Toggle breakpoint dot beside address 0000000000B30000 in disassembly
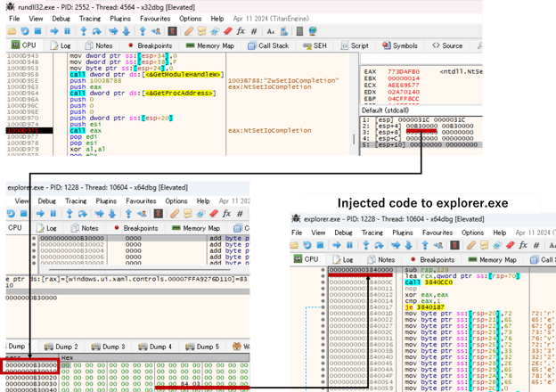This screenshot has height=392, width=556. coord(35,239)
